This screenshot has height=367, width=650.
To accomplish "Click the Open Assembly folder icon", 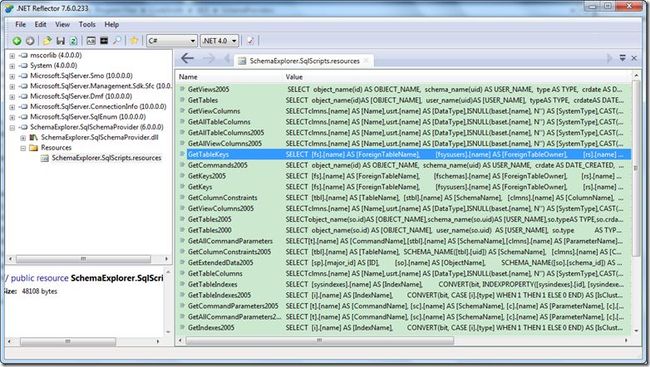I will 47,41.
